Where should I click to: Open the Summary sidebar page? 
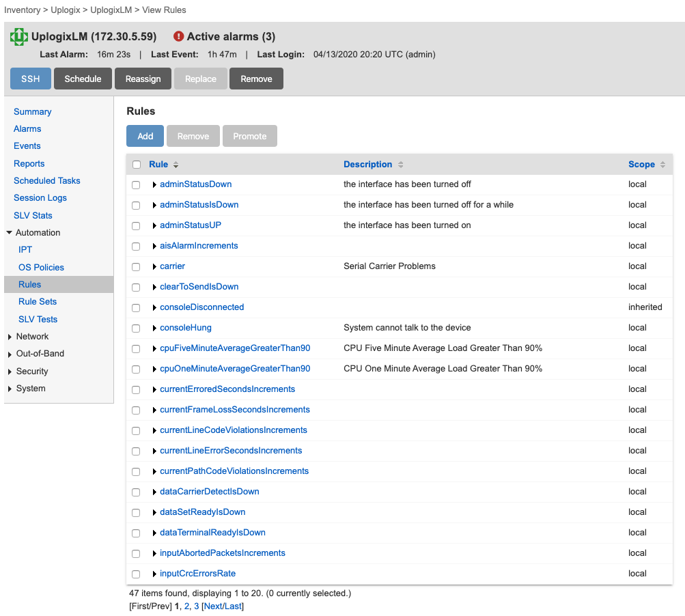click(32, 112)
